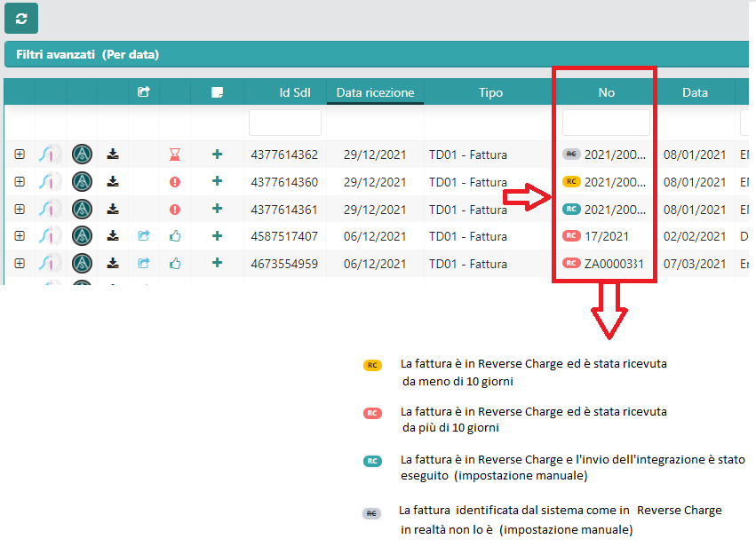The height and width of the screenshot is (555, 756).
Task: Click the plus icon on row 4673554959
Action: tap(218, 263)
